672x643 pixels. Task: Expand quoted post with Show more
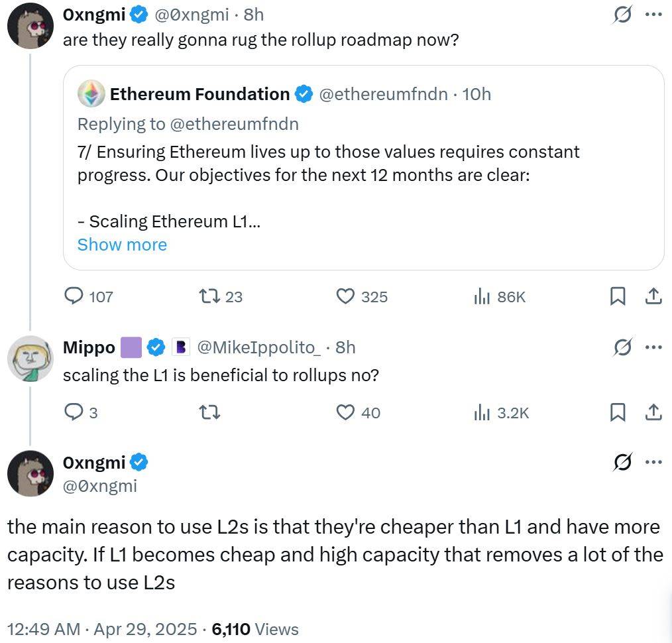tap(122, 245)
